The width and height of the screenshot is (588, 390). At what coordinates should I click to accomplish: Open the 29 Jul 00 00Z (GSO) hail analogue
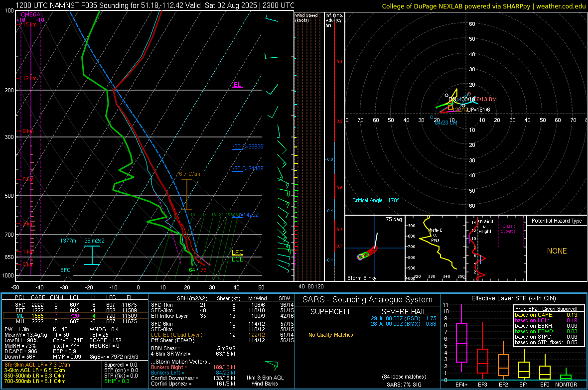point(404,318)
